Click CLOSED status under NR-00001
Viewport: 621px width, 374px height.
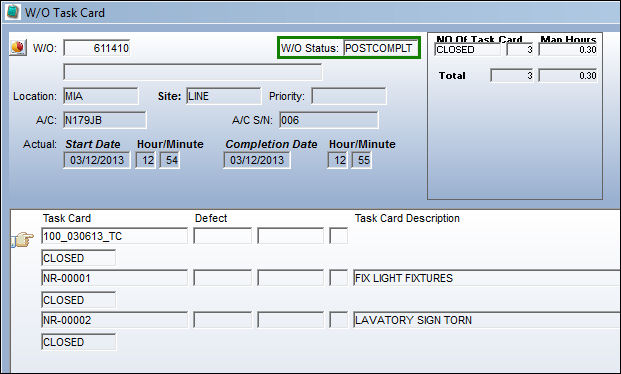[78, 300]
